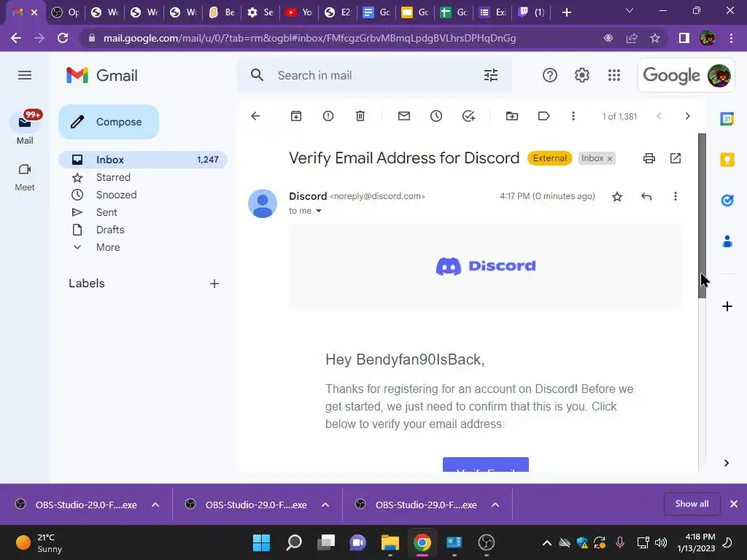747x560 pixels.
Task: Move this email to a folder
Action: [x=511, y=116]
